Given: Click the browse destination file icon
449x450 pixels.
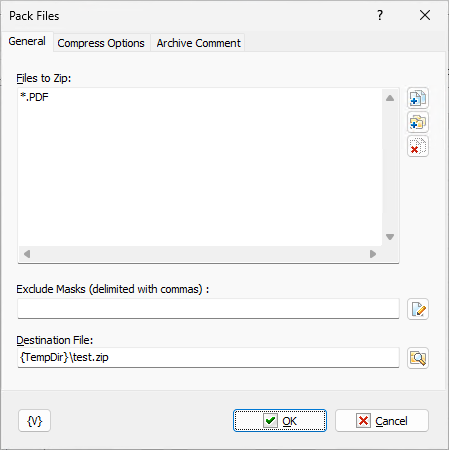Looking at the screenshot, I should 418,358.
